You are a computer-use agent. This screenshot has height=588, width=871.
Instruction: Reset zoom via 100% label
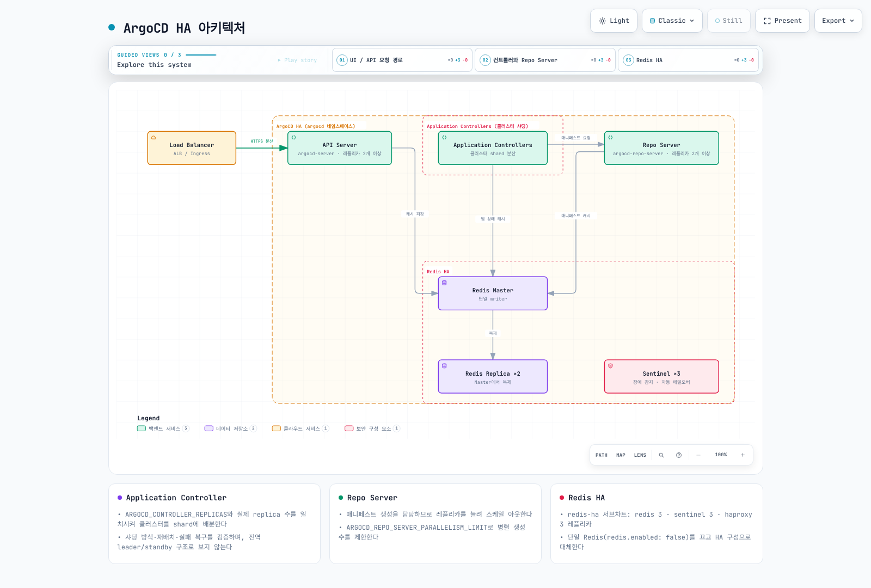point(721,455)
